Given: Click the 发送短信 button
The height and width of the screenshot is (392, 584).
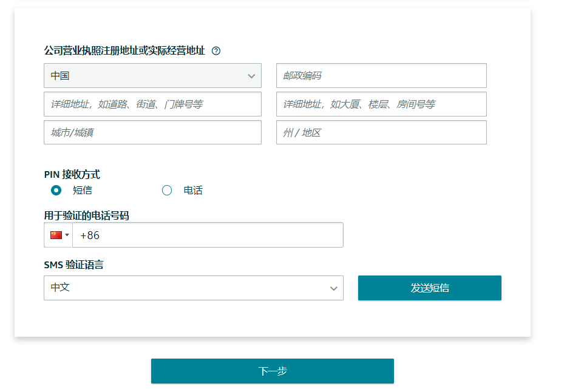Looking at the screenshot, I should tap(429, 288).
